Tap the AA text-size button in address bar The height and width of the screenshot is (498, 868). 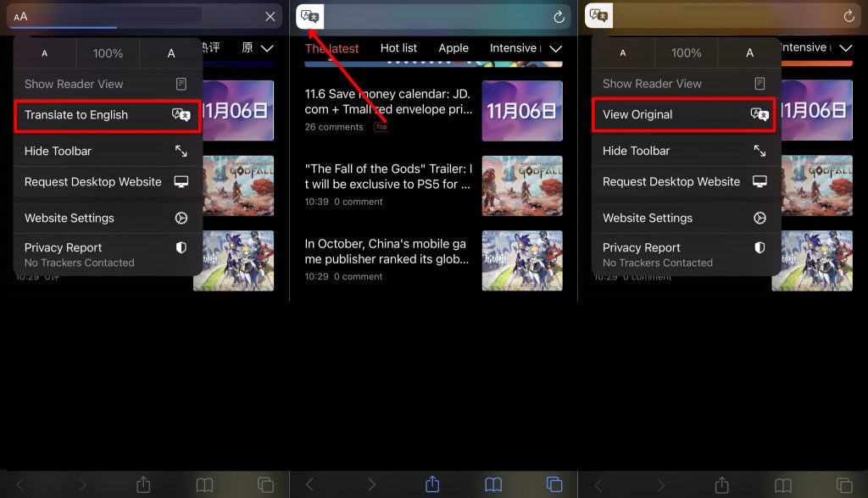point(20,17)
